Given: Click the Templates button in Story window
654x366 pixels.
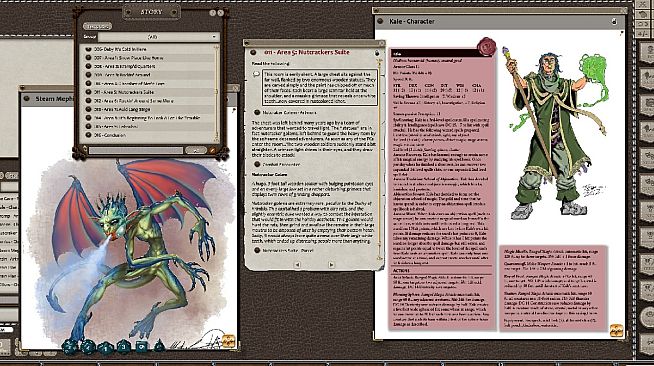Looking at the screenshot, I should tap(97, 26).
